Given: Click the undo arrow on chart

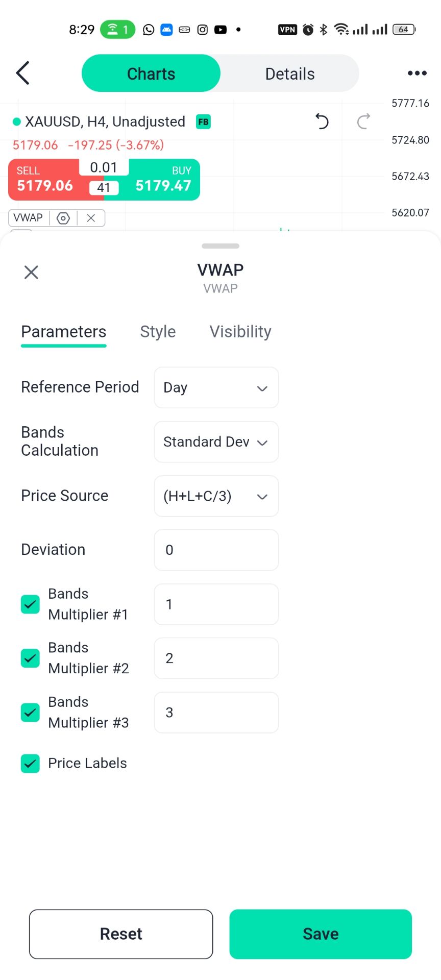Looking at the screenshot, I should click(x=322, y=121).
